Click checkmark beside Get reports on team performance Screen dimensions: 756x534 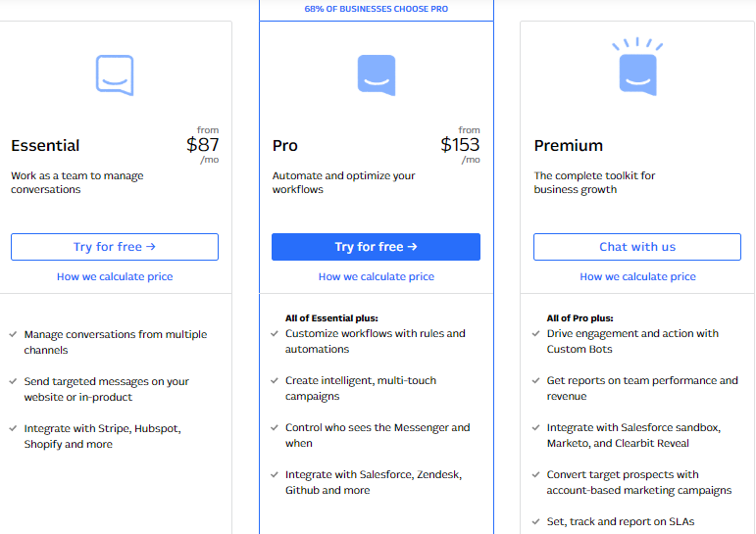[535, 381]
